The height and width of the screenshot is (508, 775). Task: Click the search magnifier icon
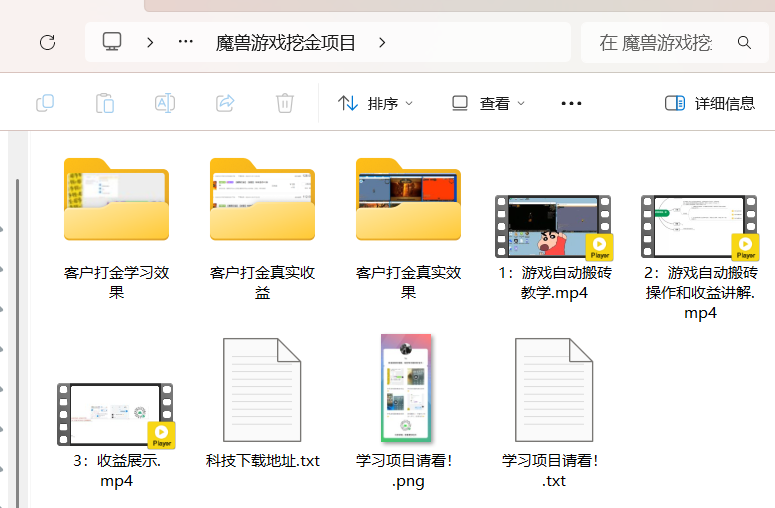click(744, 43)
